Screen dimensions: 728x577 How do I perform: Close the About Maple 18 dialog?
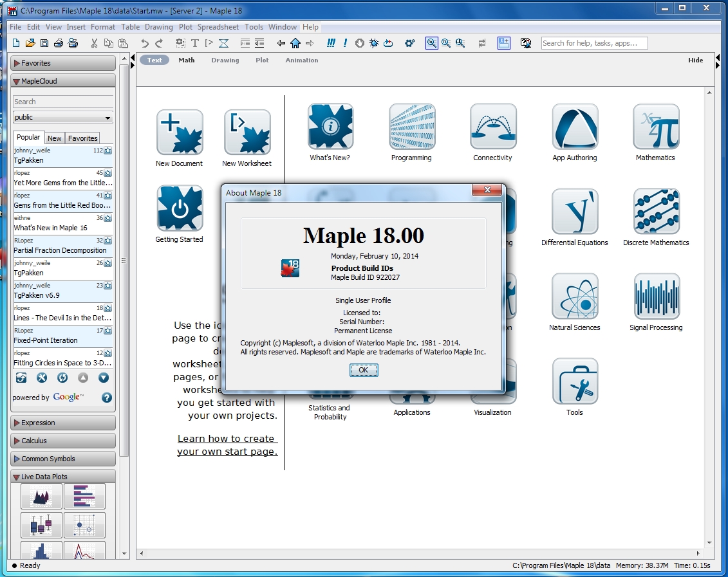click(x=487, y=190)
